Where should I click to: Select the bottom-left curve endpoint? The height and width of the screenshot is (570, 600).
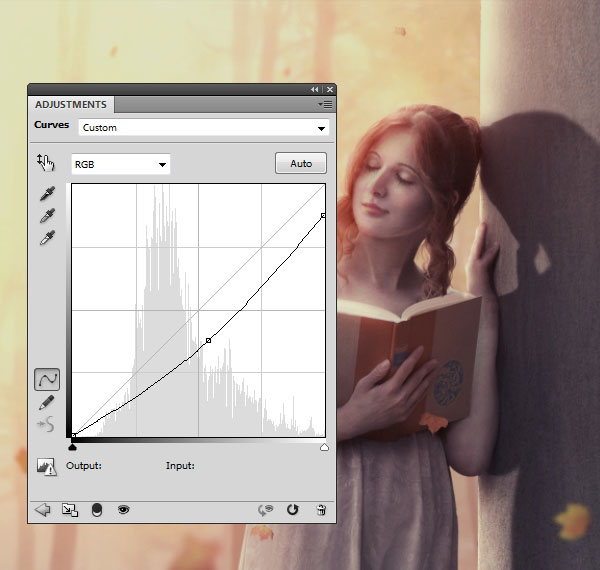click(x=74, y=435)
